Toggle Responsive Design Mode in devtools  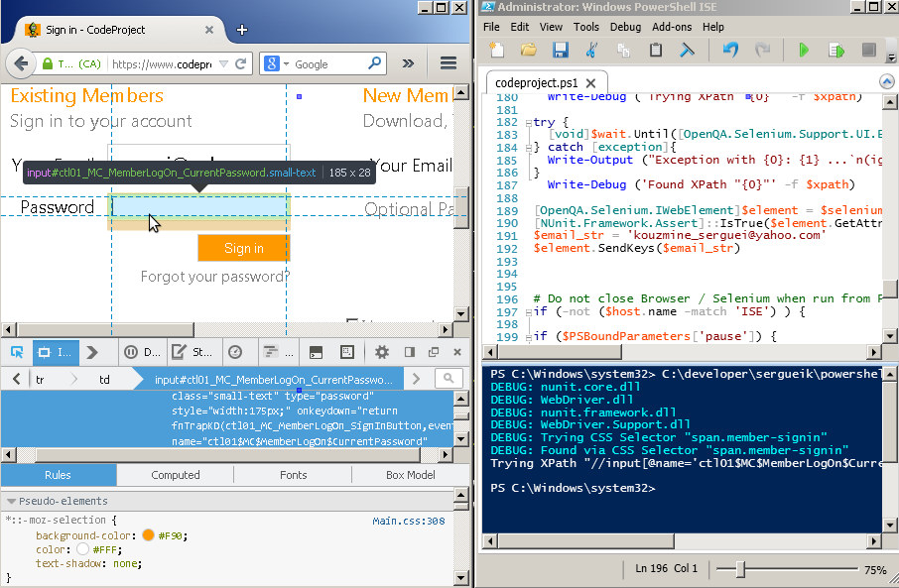pyautogui.click(x=347, y=352)
